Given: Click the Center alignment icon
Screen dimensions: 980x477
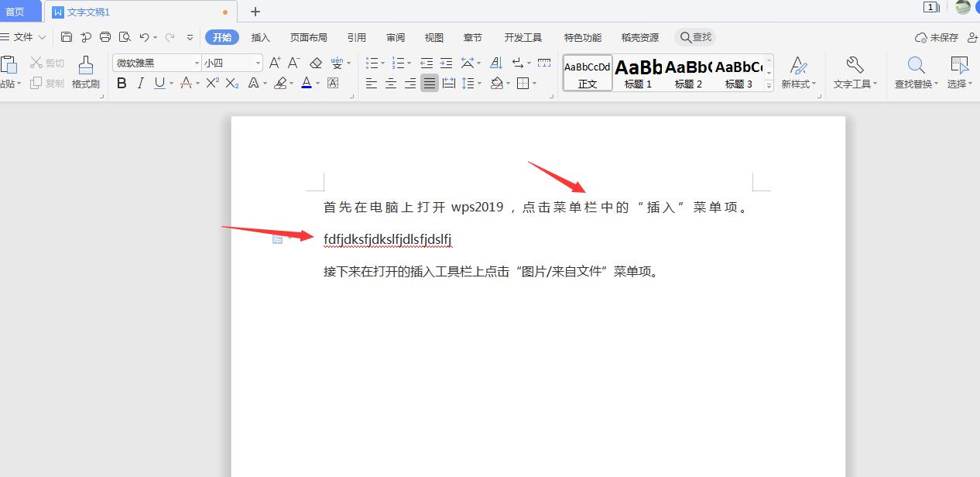Looking at the screenshot, I should 391,83.
